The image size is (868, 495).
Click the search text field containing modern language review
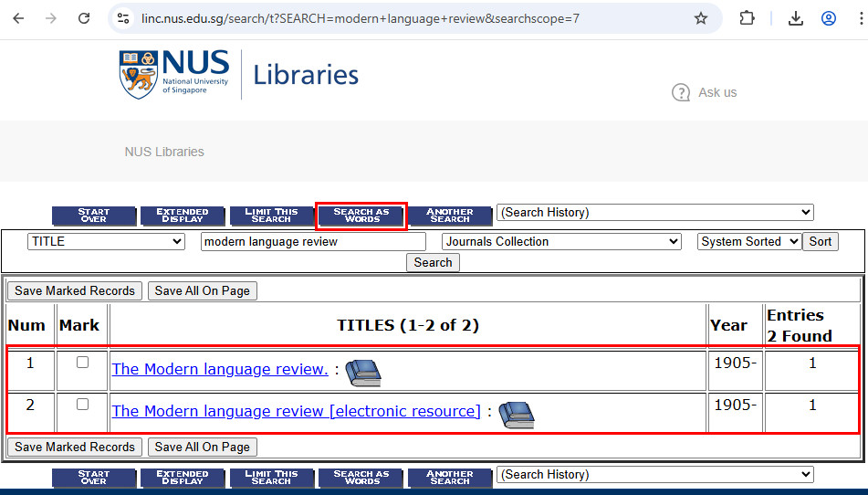313,242
